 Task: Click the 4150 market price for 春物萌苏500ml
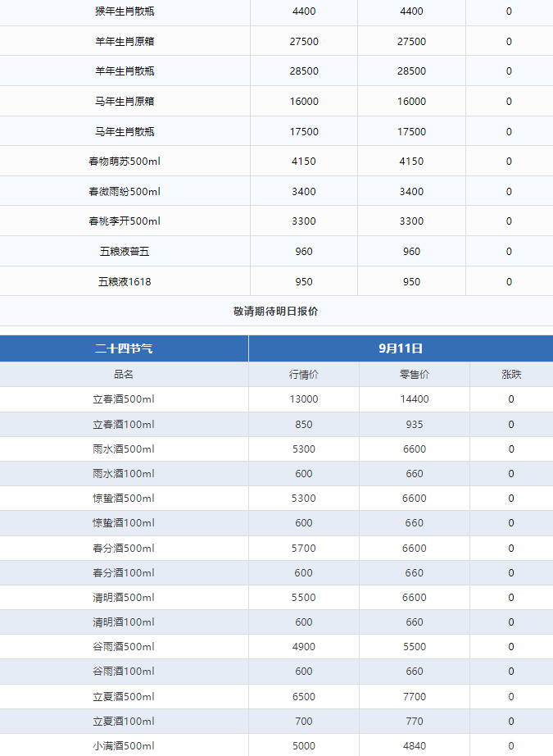coord(304,162)
